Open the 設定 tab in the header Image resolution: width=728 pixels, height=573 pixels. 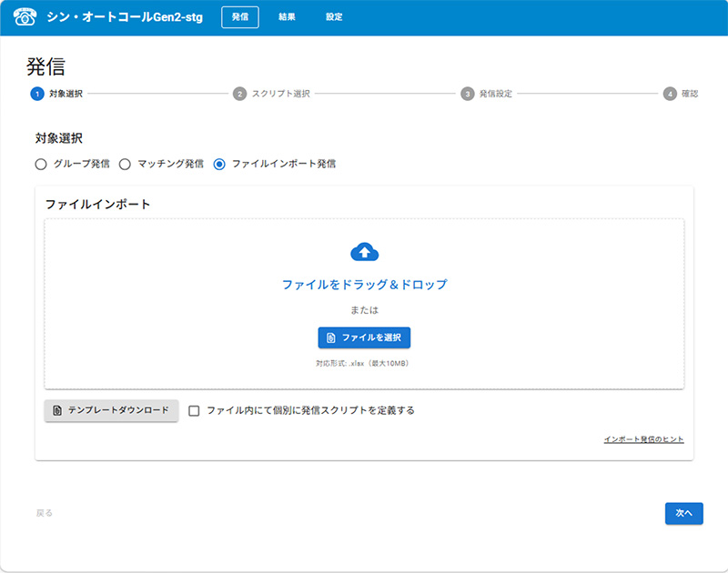tap(334, 17)
